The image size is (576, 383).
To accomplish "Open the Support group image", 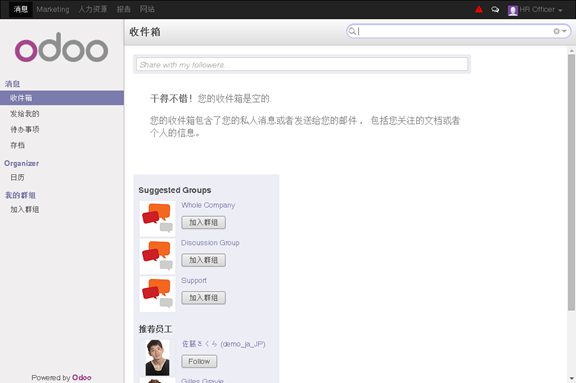I will (x=158, y=294).
